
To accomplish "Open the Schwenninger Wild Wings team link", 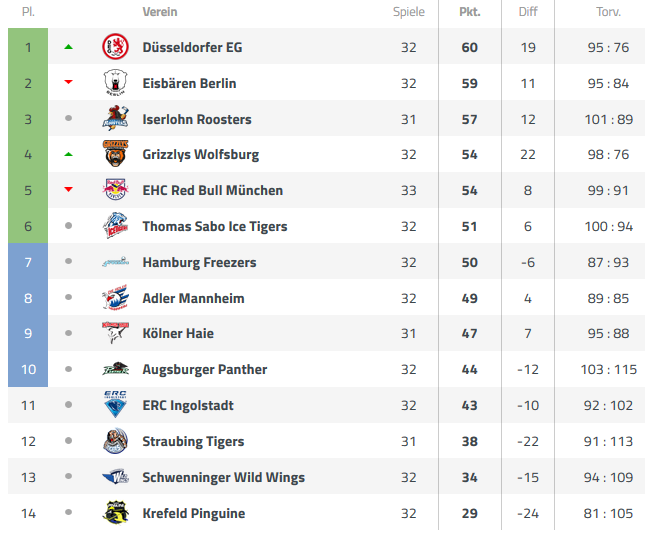I will (223, 478).
